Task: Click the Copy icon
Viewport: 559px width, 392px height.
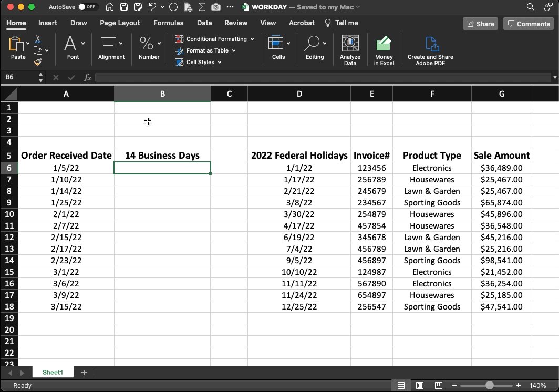Action: click(x=37, y=50)
